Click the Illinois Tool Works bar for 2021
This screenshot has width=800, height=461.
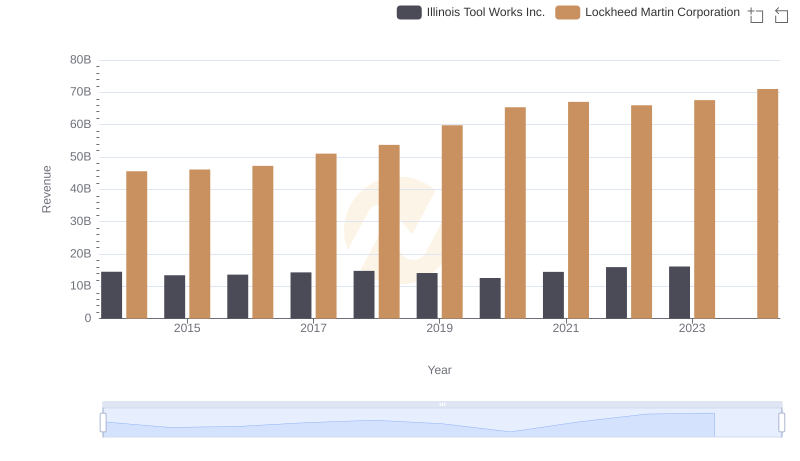(554, 295)
